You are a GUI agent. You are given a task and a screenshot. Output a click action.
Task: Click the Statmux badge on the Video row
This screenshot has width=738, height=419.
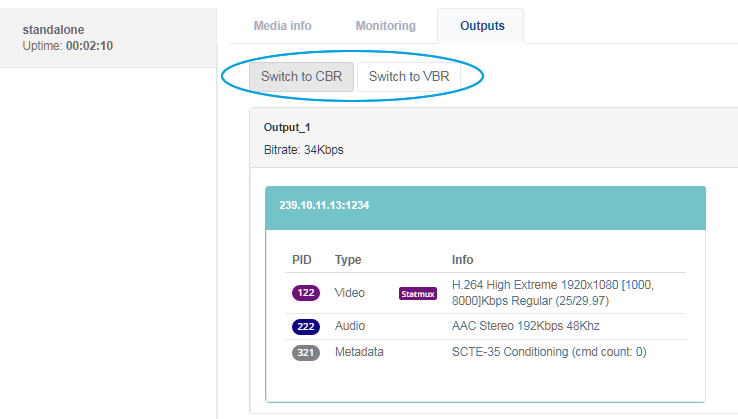click(418, 294)
